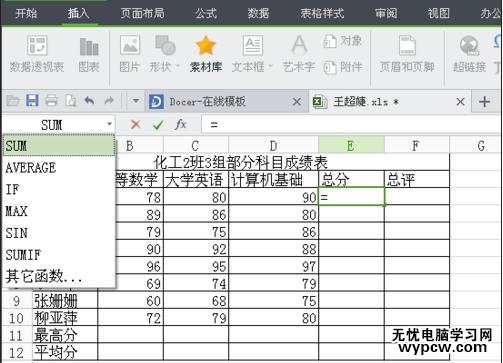Select MAX from the function list
Viewport: 503px width, 363px height.
coord(59,211)
